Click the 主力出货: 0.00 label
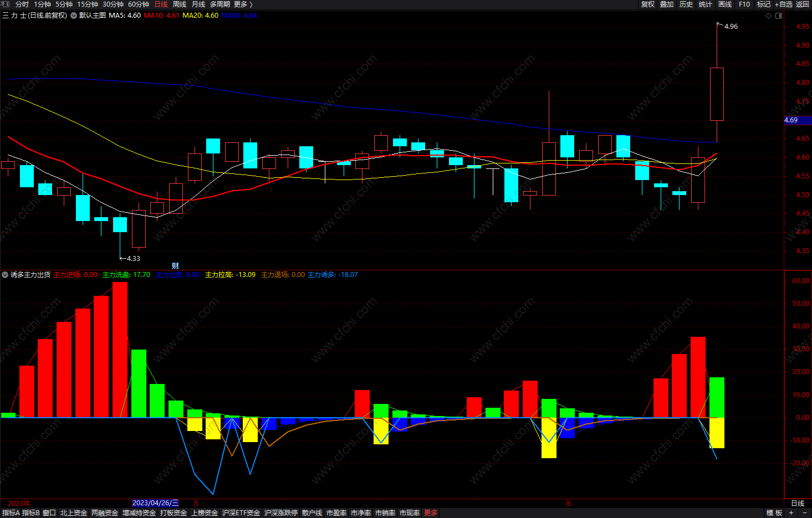 (x=177, y=275)
